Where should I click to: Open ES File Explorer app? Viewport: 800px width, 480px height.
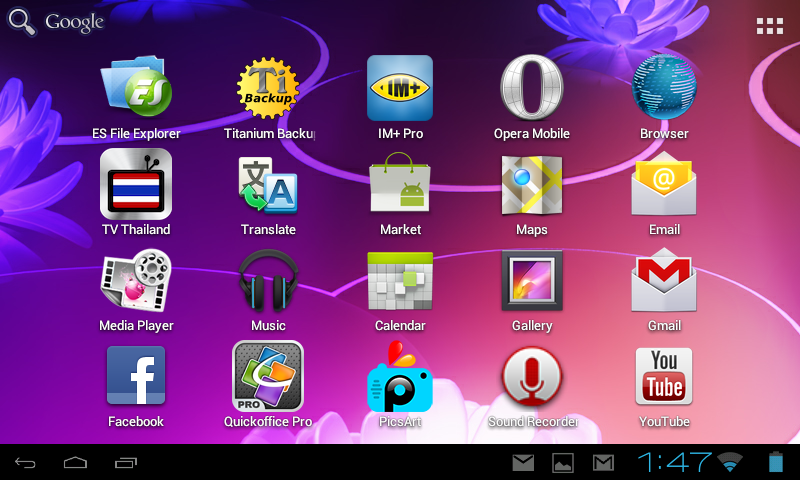pyautogui.click(x=136, y=88)
